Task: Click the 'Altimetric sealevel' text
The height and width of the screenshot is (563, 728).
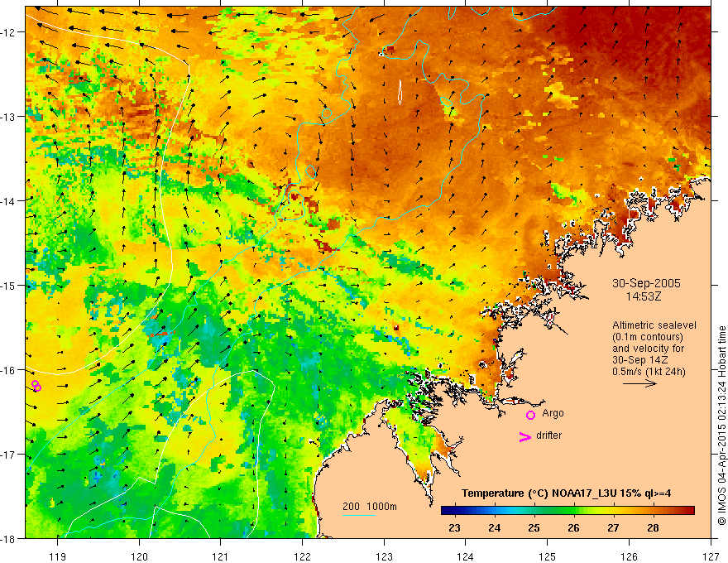Action: (654, 325)
